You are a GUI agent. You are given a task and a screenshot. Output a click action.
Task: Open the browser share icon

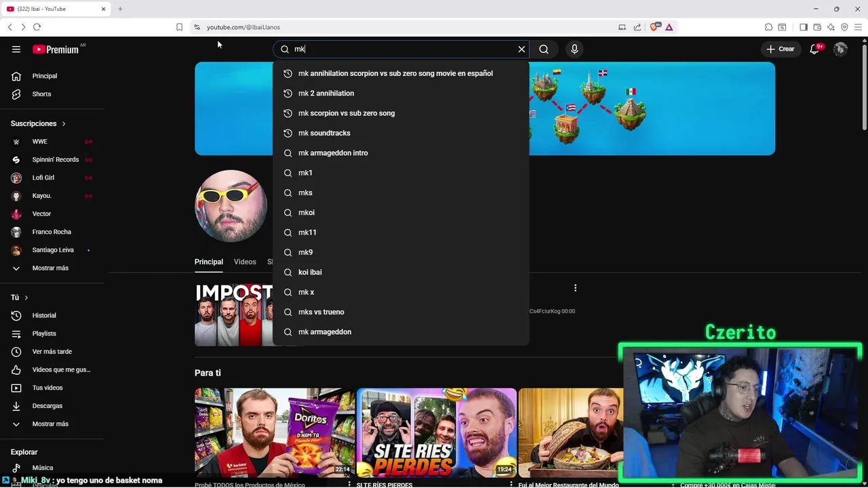[637, 27]
